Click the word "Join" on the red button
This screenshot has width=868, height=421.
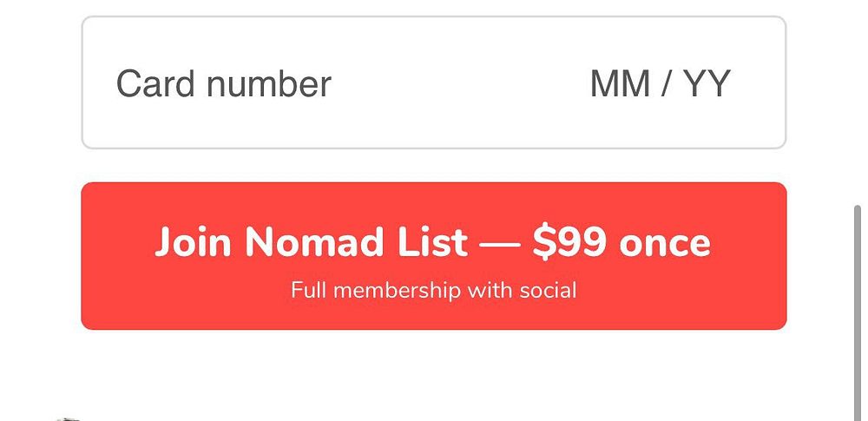point(192,242)
